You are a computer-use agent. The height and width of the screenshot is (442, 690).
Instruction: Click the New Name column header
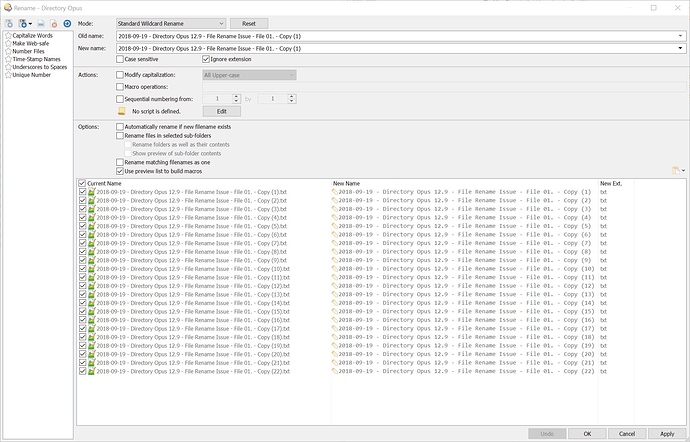(x=346, y=184)
